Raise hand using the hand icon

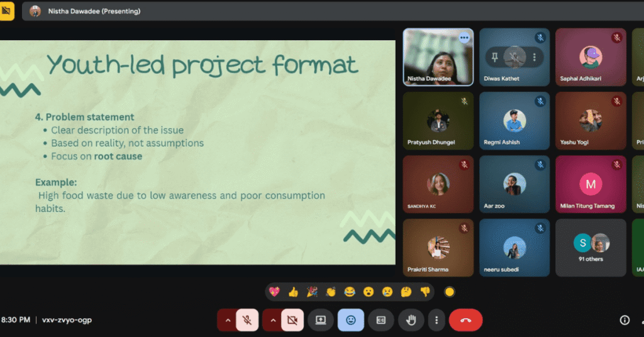(411, 320)
